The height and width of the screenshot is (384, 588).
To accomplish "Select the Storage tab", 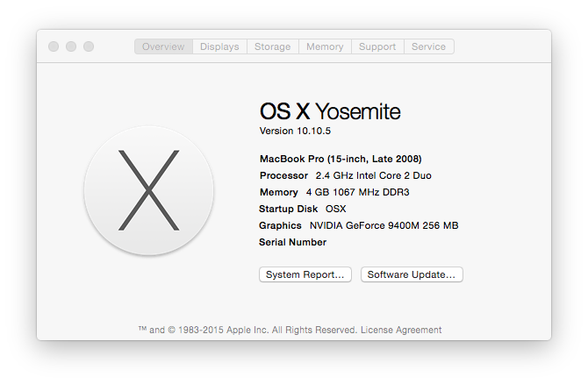I will [273, 46].
